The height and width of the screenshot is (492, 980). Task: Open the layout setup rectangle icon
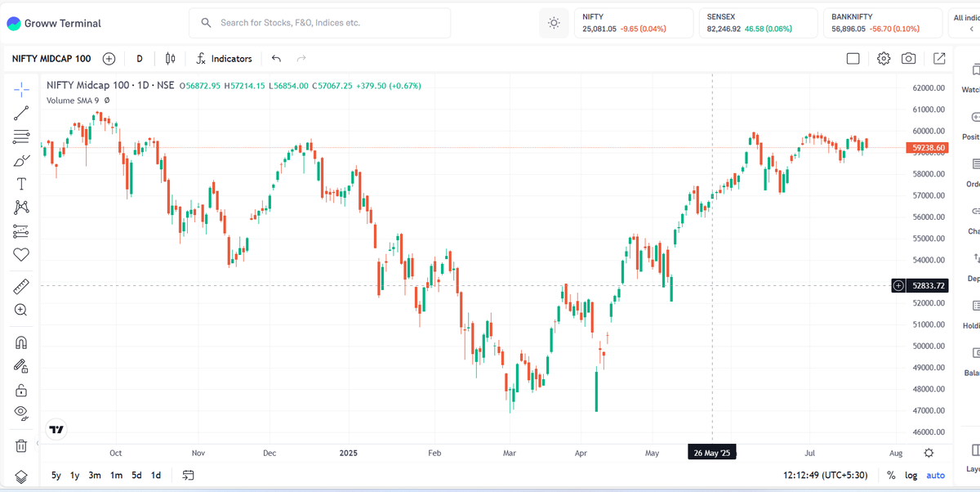(x=853, y=59)
